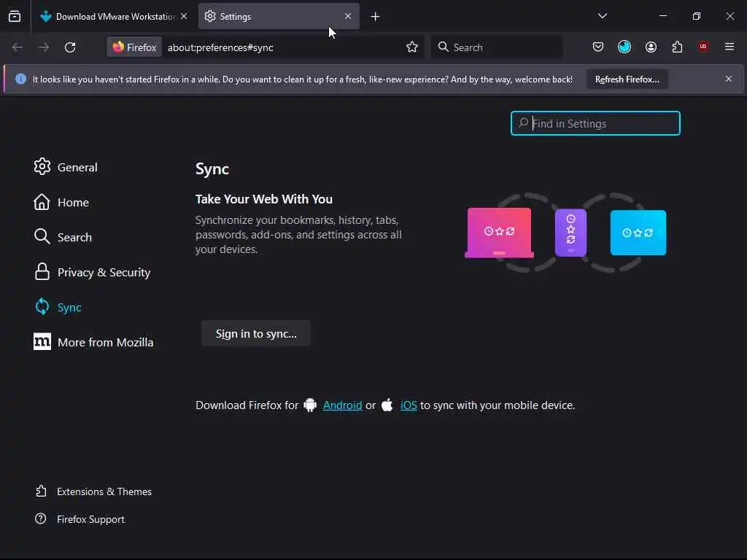Select the Settings tab
This screenshot has width=747, height=560.
tap(279, 16)
